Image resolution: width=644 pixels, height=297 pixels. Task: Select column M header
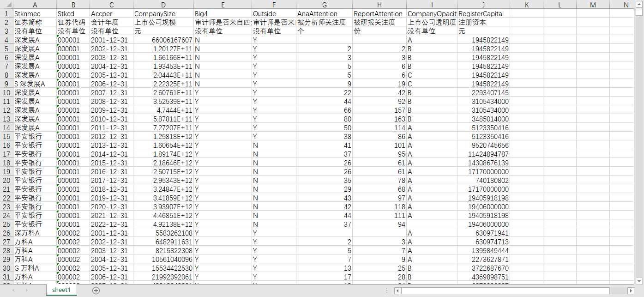(593, 5)
